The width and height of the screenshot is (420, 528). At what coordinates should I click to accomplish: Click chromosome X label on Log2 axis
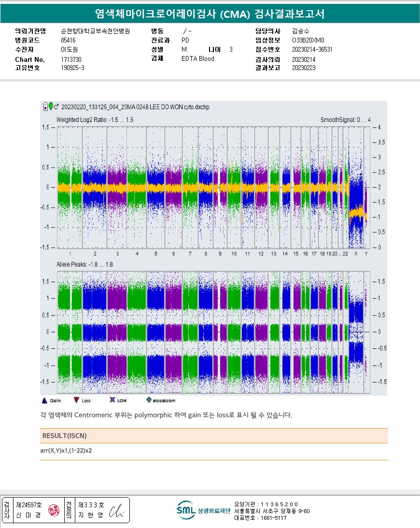click(x=356, y=254)
